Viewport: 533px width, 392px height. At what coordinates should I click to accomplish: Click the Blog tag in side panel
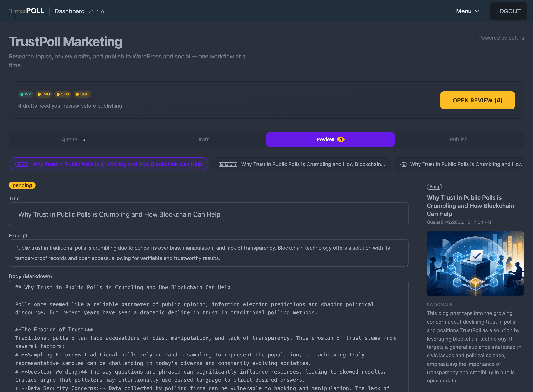(x=434, y=187)
